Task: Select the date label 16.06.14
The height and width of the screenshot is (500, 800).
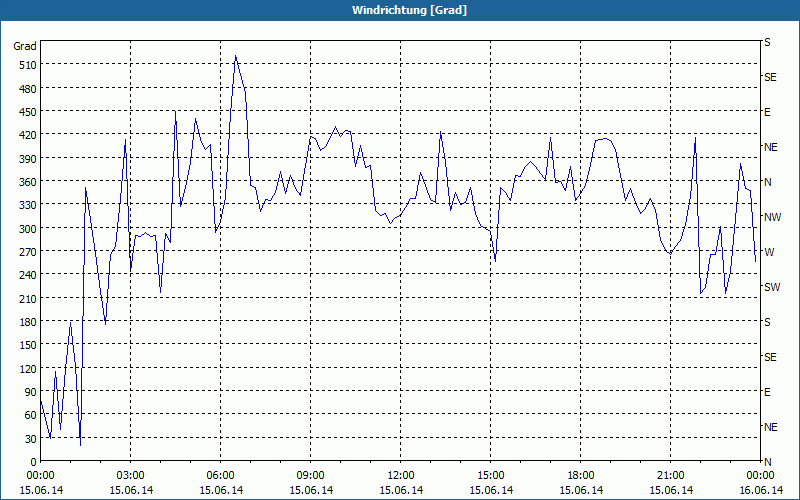Action: point(760,490)
